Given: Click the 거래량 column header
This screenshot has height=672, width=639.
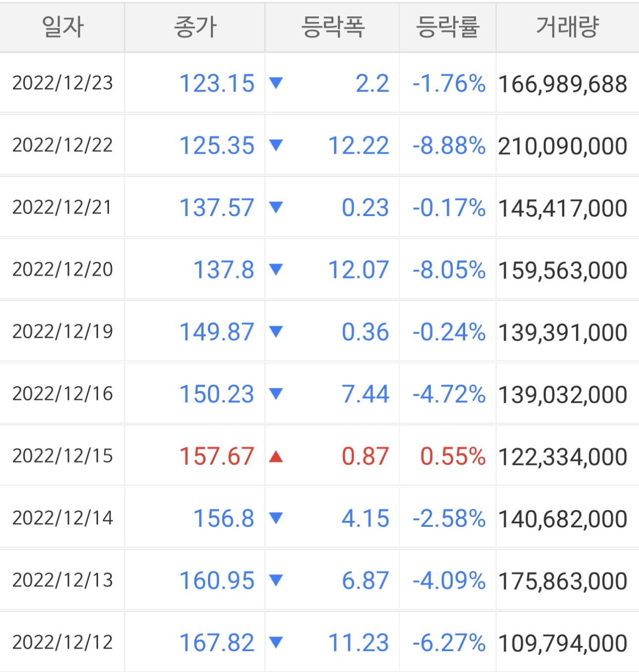Looking at the screenshot, I should (x=568, y=27).
